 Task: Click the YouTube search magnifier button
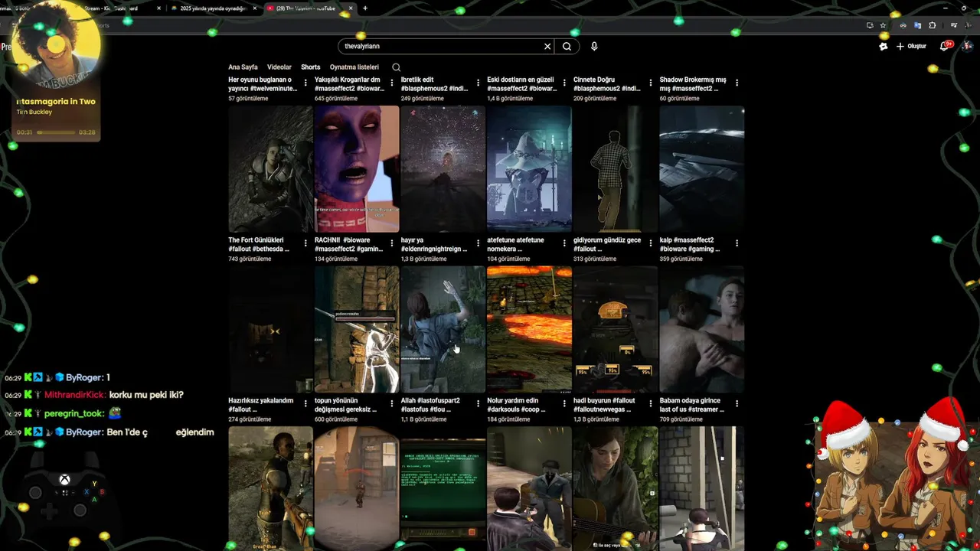(567, 47)
